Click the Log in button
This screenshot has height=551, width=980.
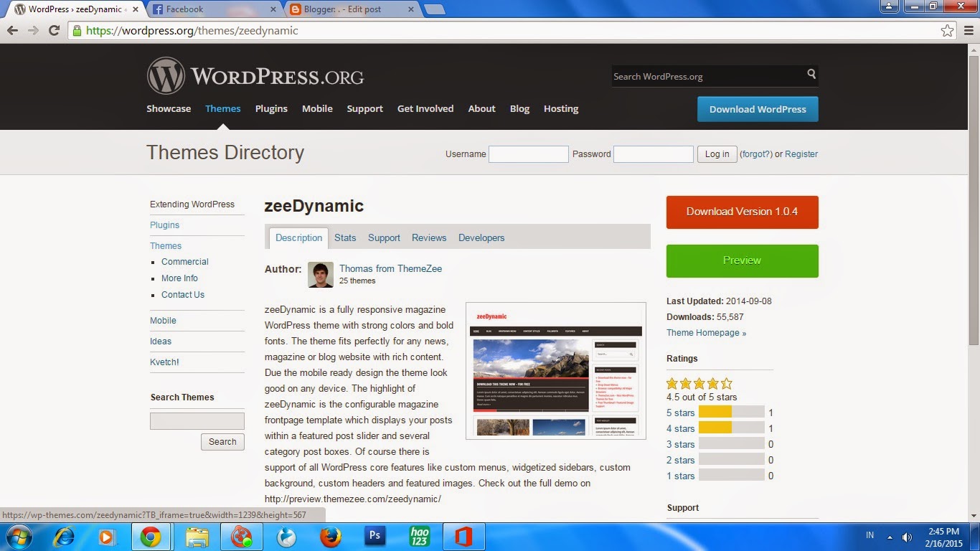[x=717, y=154]
